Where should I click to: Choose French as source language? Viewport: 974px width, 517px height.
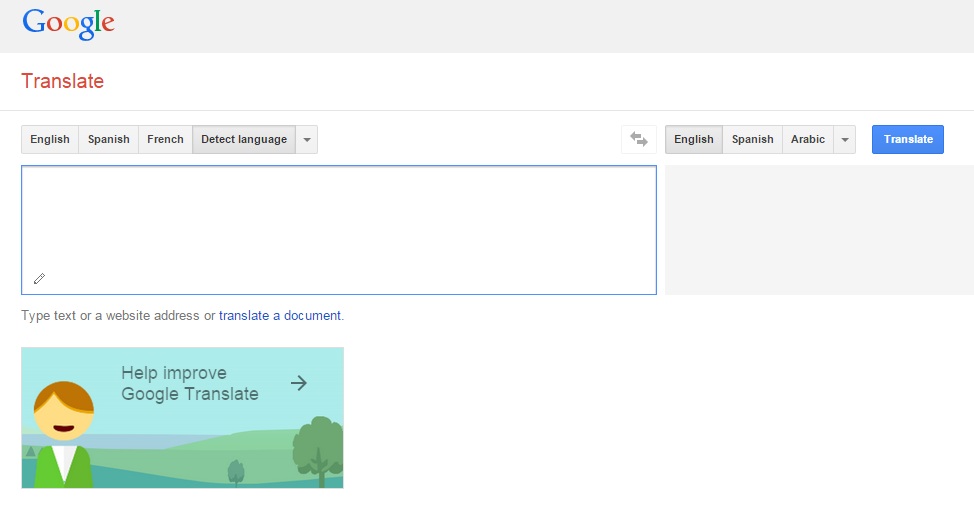tap(165, 140)
